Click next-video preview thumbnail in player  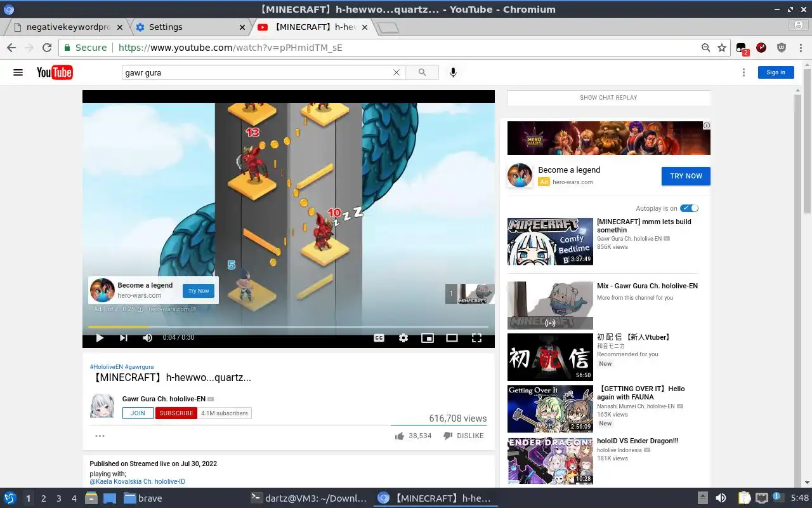click(x=476, y=294)
